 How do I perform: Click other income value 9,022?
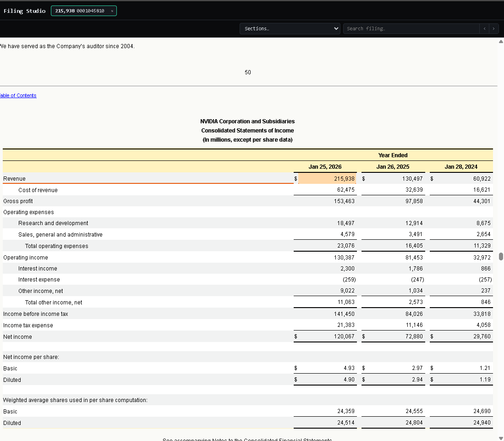pyautogui.click(x=347, y=291)
